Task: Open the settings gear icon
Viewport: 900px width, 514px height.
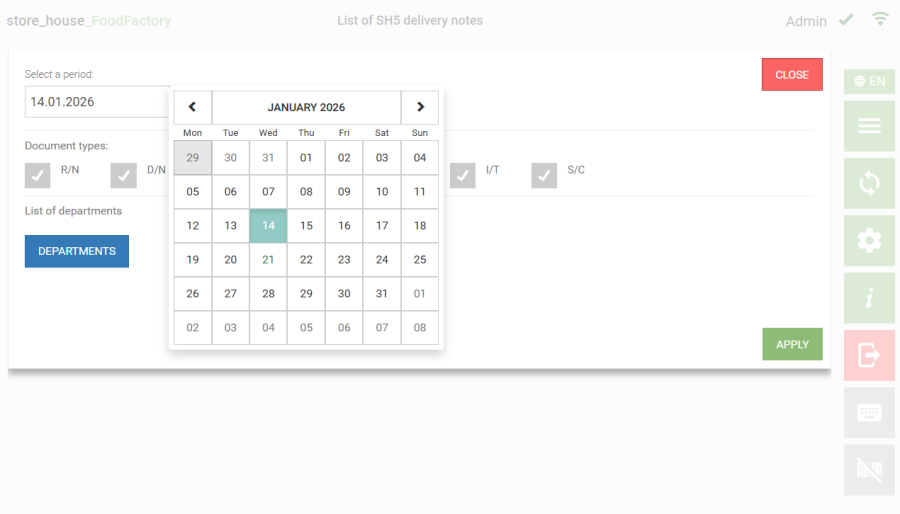Action: 869,240
